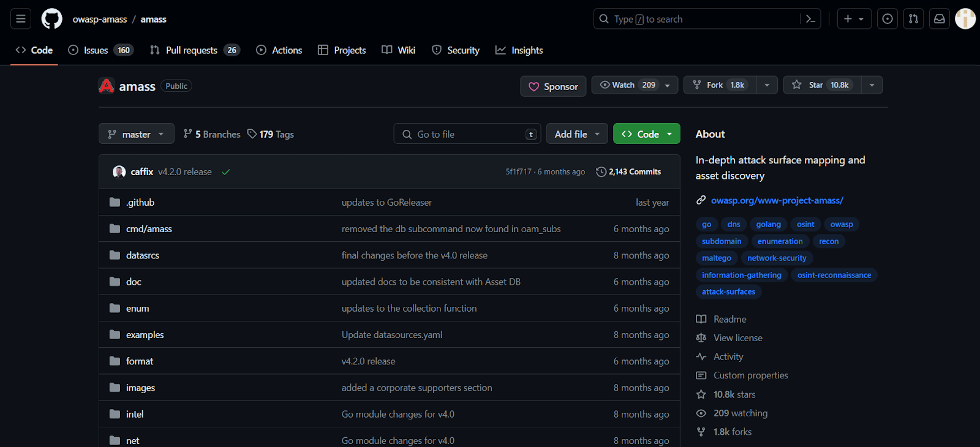Switch to the Actions tab

pos(279,50)
